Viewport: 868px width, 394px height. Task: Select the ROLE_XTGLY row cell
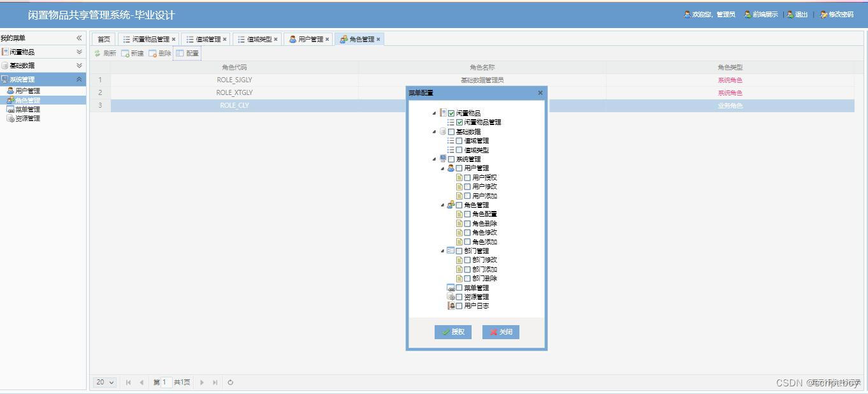235,93
